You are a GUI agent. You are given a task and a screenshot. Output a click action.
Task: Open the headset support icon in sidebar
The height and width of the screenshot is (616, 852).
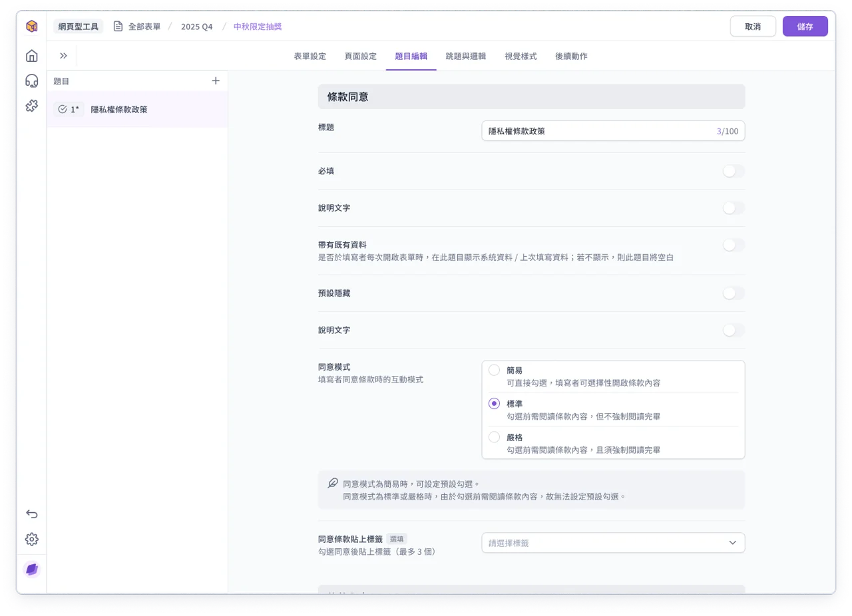click(31, 80)
